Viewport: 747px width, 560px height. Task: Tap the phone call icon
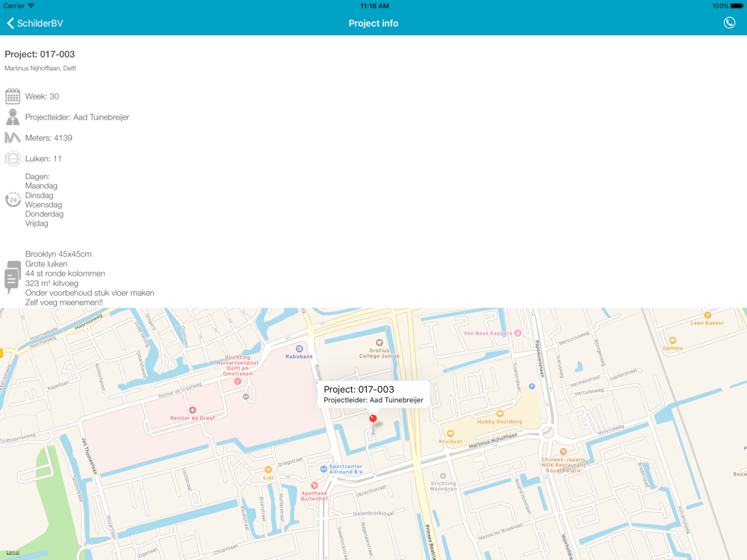click(x=729, y=23)
